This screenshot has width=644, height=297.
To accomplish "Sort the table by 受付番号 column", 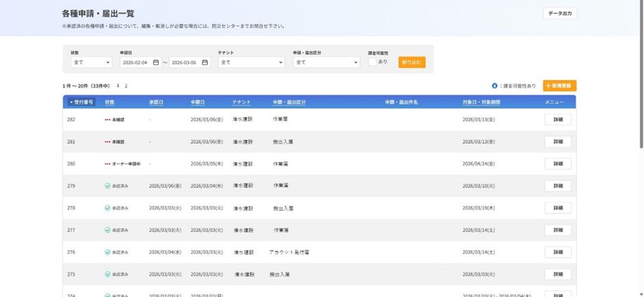I will click(x=81, y=102).
